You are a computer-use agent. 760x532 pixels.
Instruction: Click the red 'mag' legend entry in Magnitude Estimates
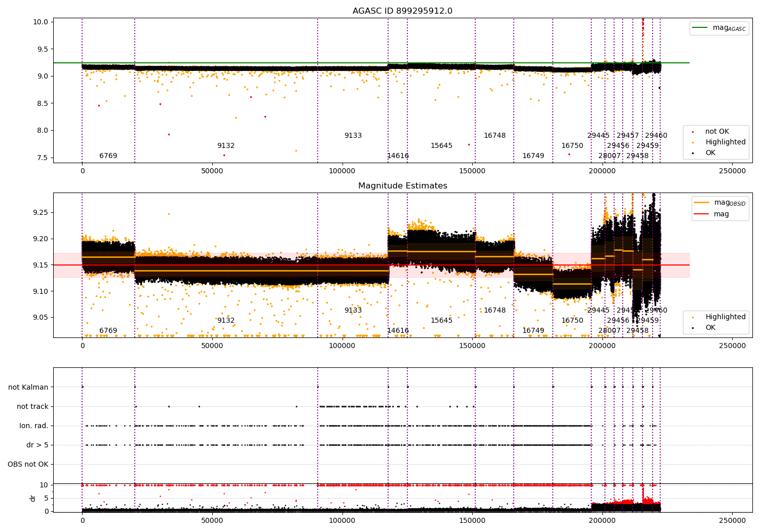point(721,214)
